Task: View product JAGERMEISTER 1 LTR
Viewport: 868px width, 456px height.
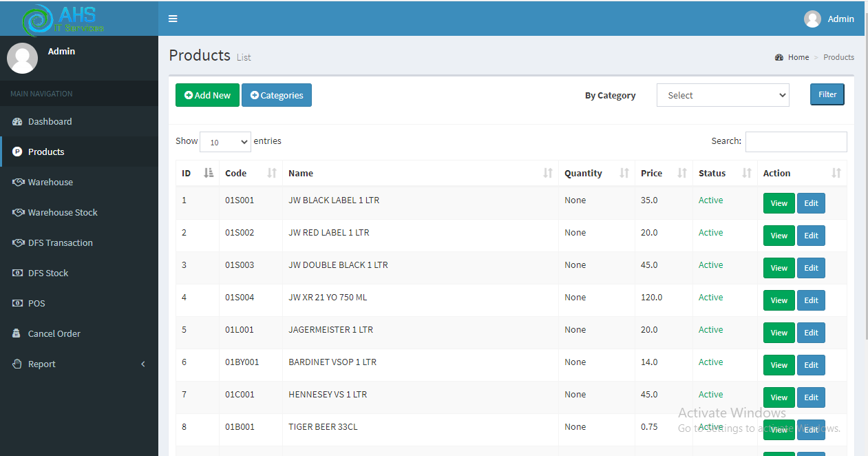Action: tap(779, 333)
